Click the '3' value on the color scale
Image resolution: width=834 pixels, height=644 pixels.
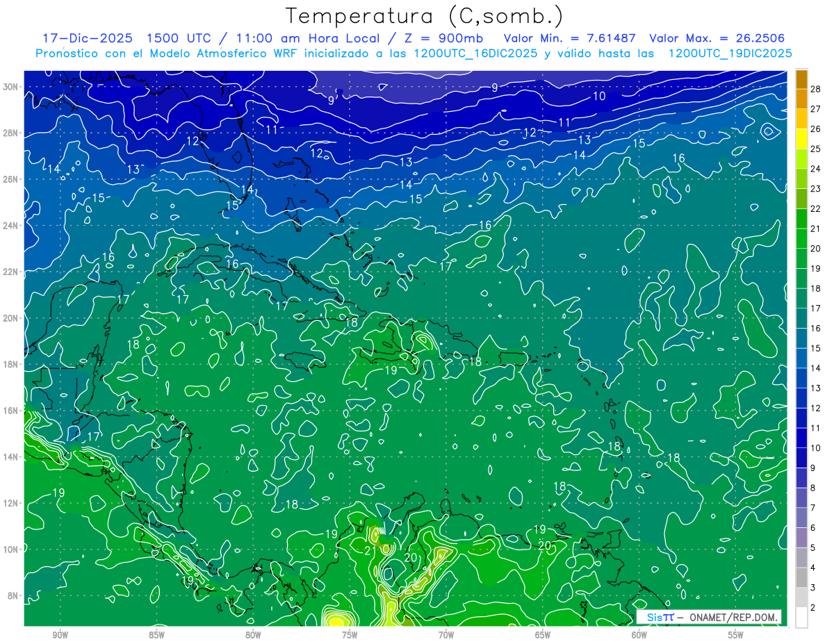(x=813, y=588)
